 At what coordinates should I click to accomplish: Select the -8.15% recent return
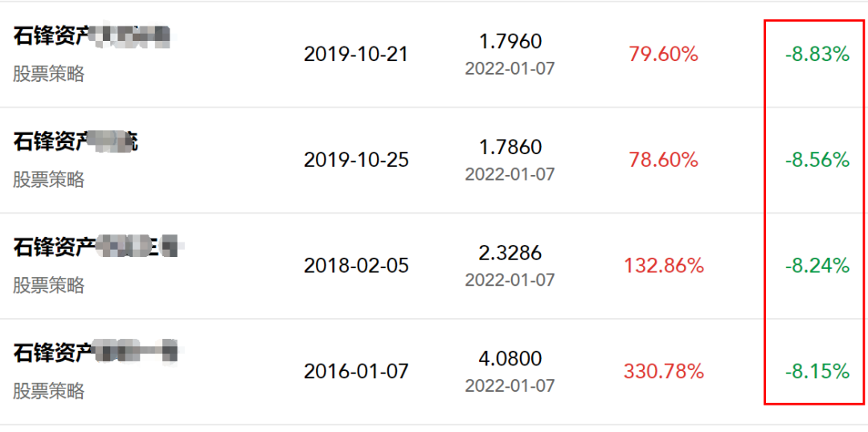pyautogui.click(x=817, y=371)
